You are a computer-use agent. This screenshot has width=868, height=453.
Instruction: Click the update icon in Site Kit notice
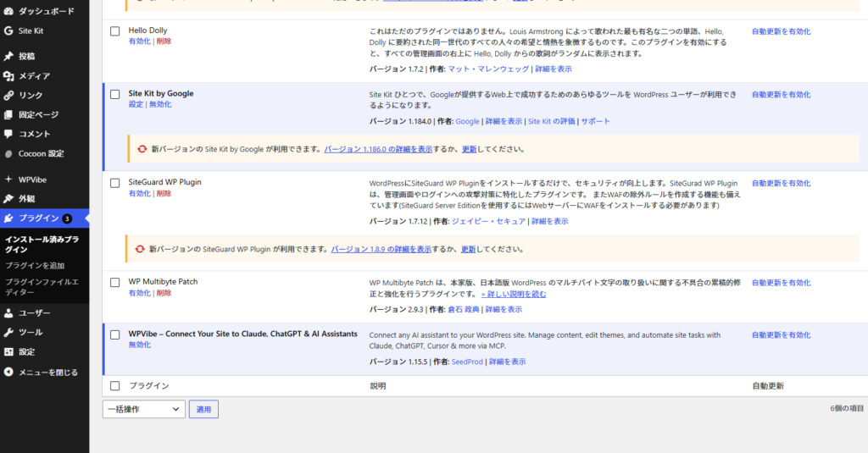pos(142,149)
